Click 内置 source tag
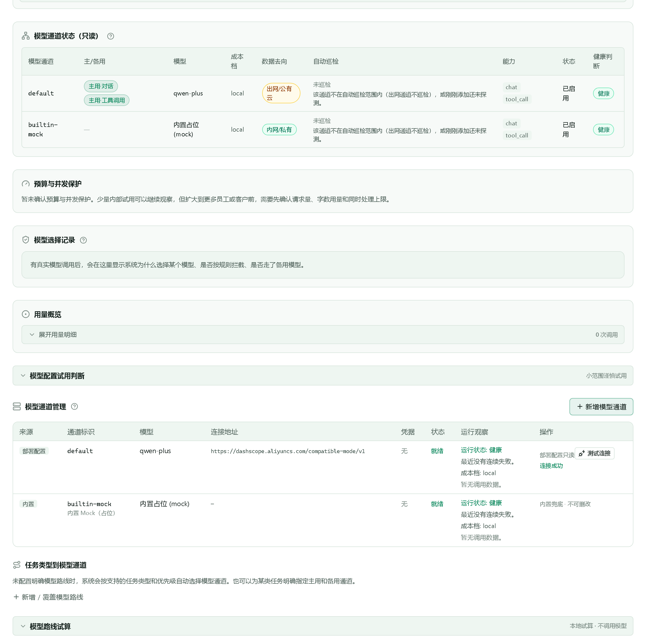Screen dimensions: 646x644 (x=28, y=504)
